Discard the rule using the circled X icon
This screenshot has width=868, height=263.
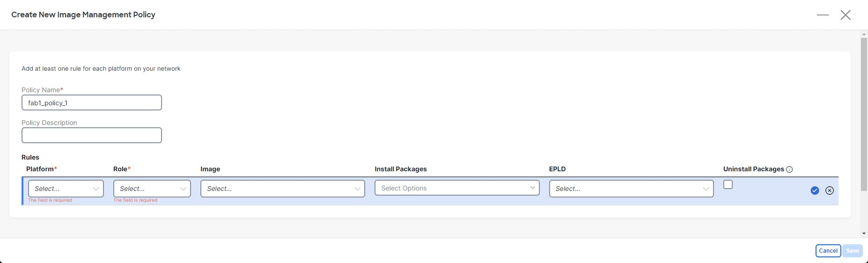tap(830, 190)
